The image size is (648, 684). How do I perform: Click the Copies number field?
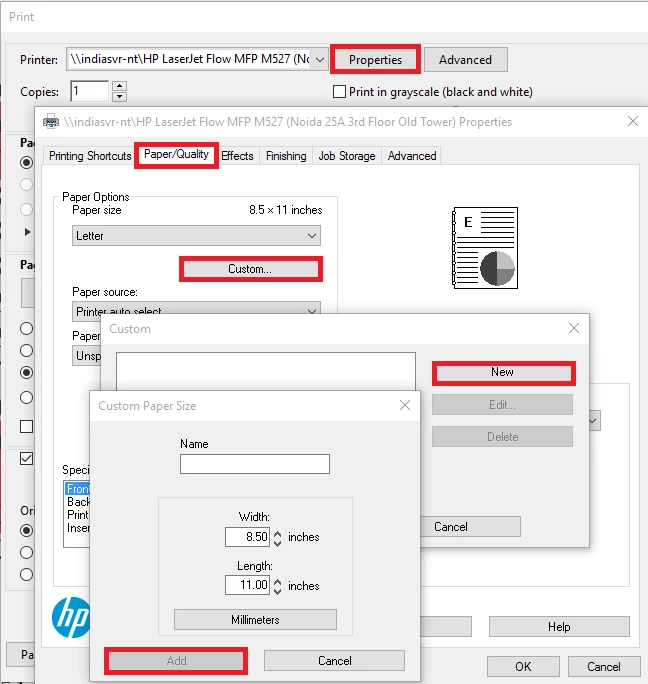pos(89,91)
